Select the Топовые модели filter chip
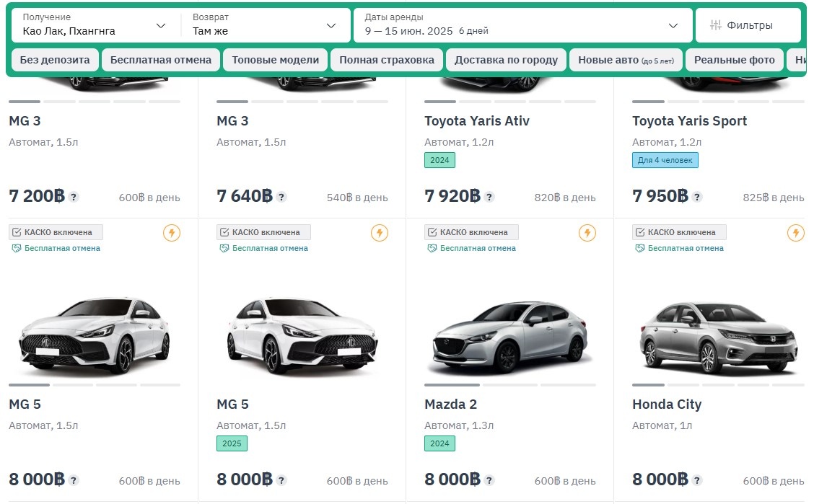This screenshot has height=504, width=814. (276, 60)
